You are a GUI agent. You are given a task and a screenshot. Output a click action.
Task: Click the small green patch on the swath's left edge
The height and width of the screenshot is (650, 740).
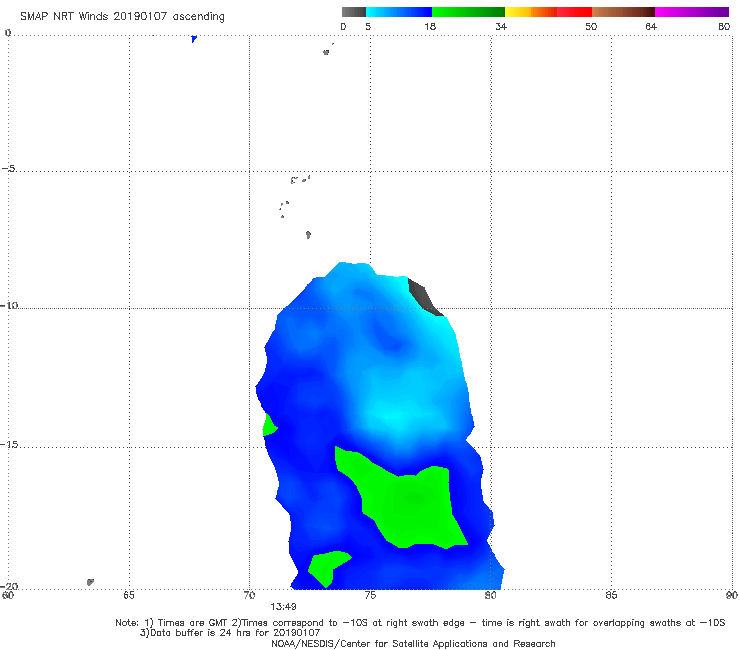[x=269, y=425]
